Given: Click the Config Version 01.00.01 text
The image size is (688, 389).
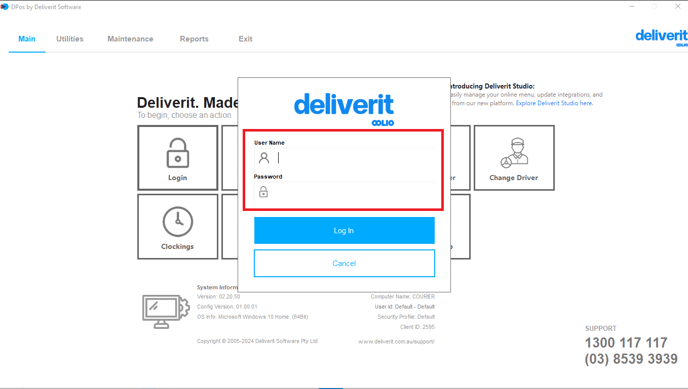Looking at the screenshot, I should (227, 307).
